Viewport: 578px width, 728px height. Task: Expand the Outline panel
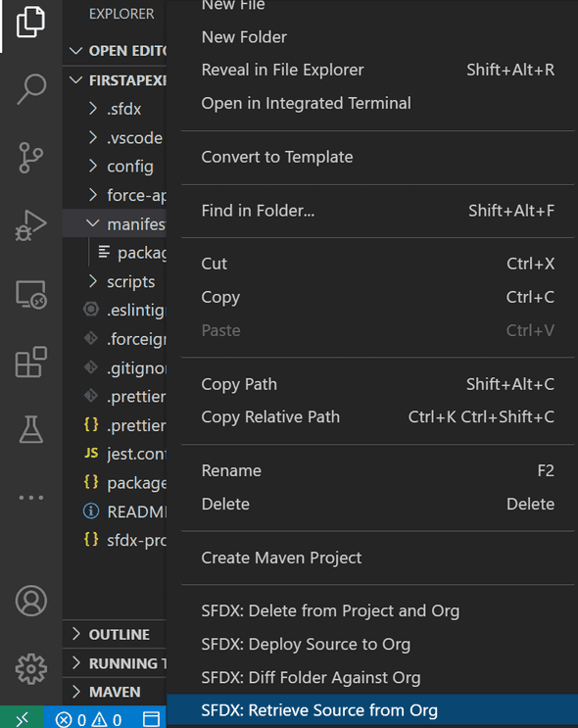pos(76,634)
